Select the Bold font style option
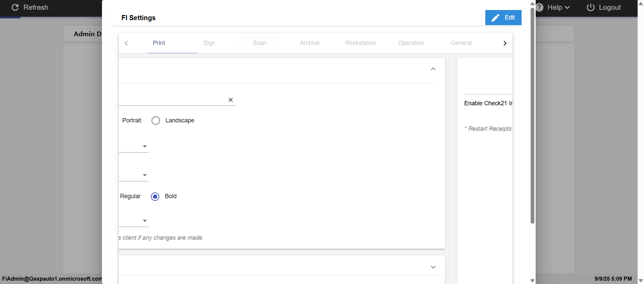644x284 pixels. click(155, 196)
